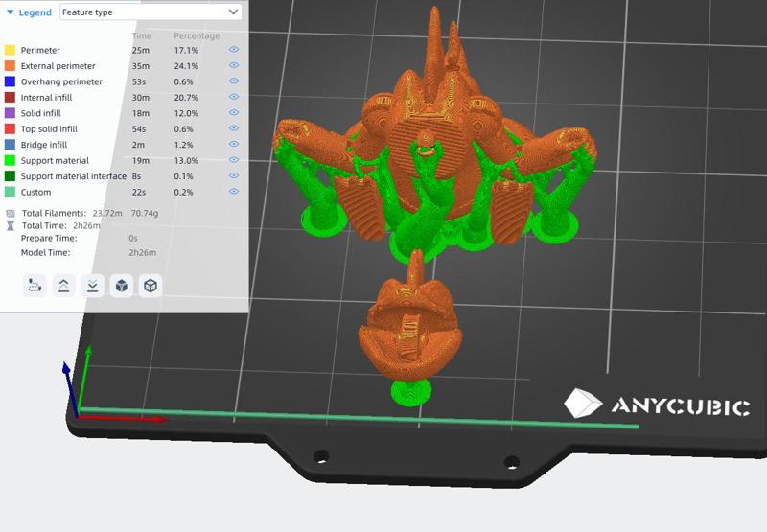The image size is (767, 532).
Task: Click the '20.7%' percentage value
Action: click(x=186, y=98)
